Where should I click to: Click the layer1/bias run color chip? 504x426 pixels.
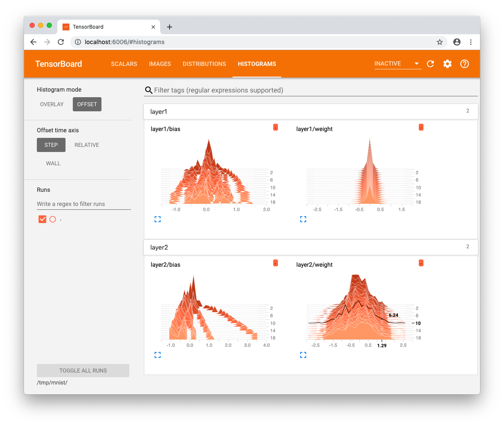(x=275, y=127)
